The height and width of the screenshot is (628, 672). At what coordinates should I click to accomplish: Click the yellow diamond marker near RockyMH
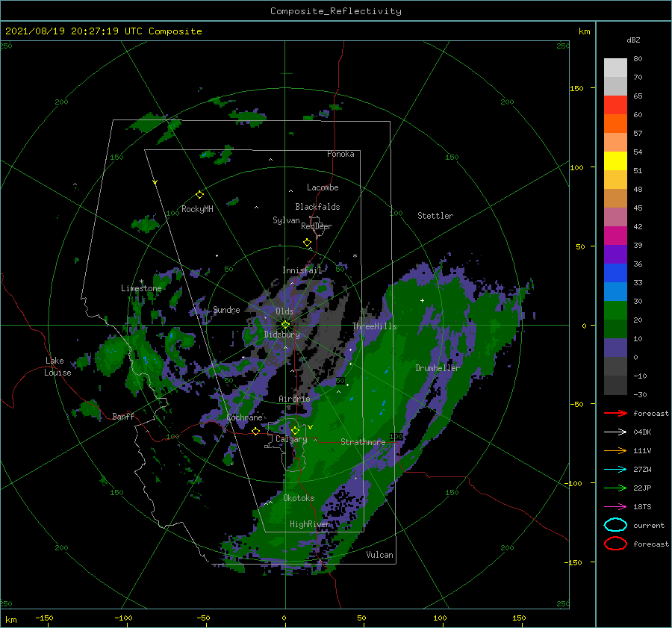click(199, 195)
